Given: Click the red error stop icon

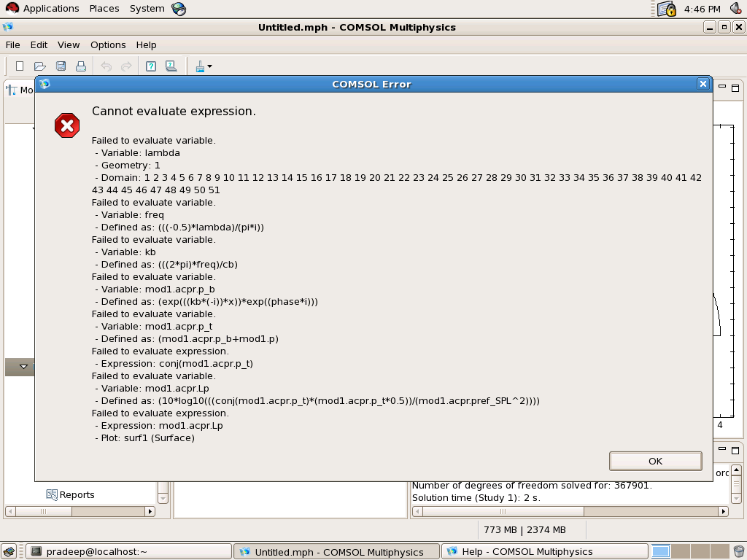Looking at the screenshot, I should (67, 125).
